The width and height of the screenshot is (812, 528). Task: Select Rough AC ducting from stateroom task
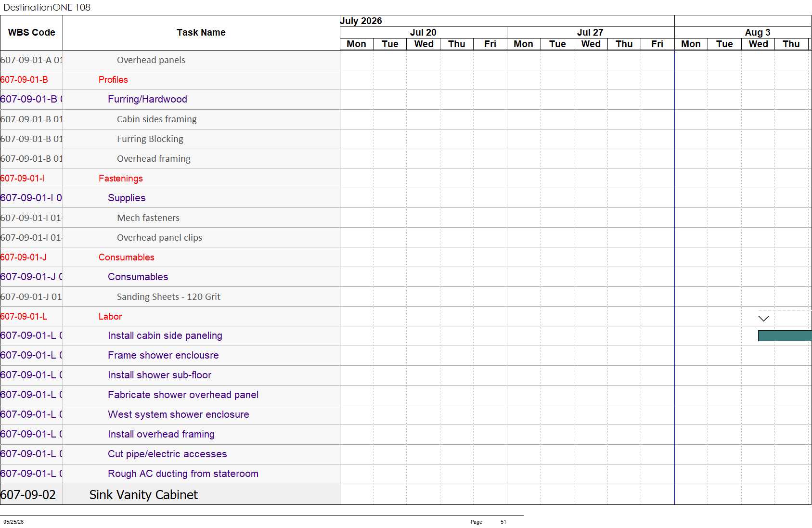point(183,474)
